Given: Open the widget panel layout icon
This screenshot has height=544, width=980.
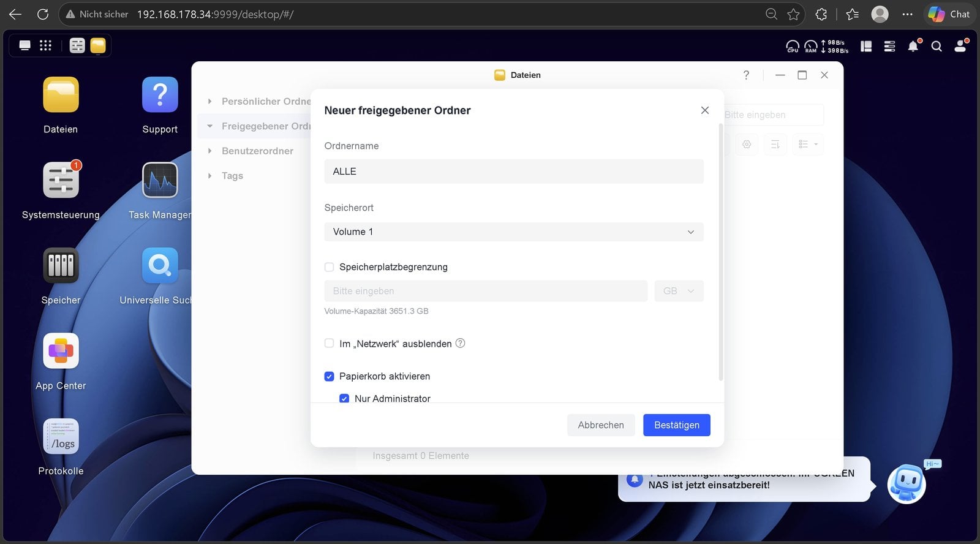Looking at the screenshot, I should tap(866, 46).
